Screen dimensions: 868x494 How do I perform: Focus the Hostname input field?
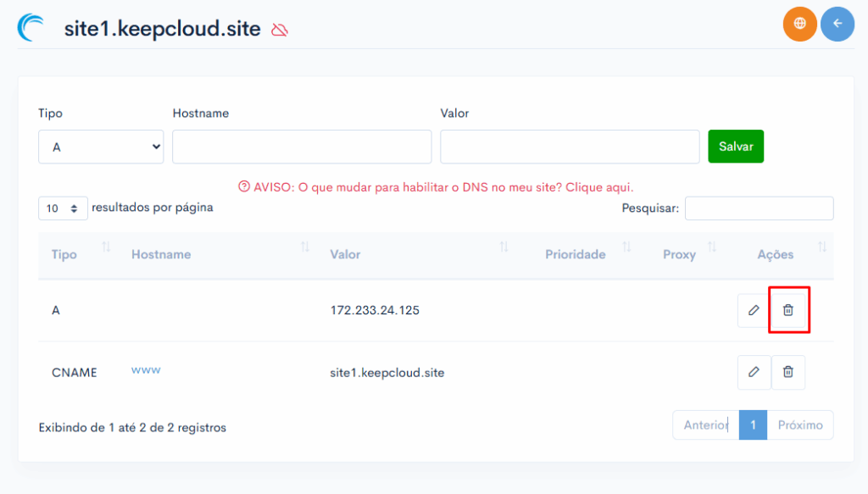[x=302, y=147]
